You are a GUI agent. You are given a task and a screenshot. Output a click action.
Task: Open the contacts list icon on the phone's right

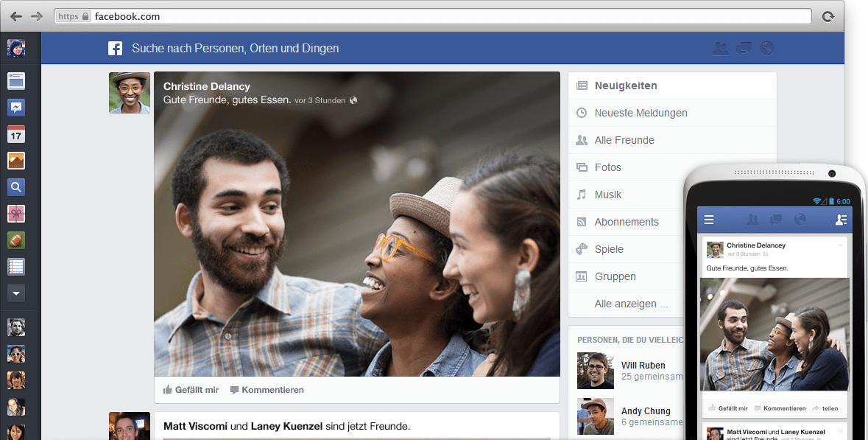[841, 220]
